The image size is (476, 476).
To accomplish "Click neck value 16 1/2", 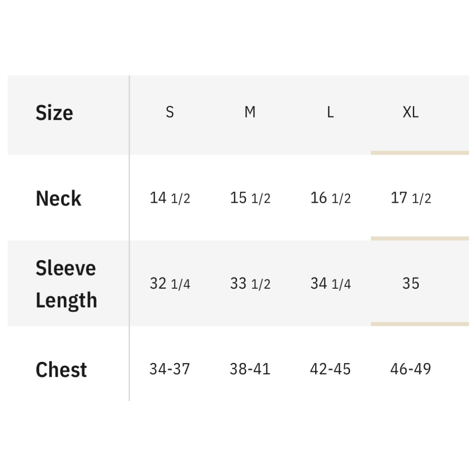I will pos(330,198).
